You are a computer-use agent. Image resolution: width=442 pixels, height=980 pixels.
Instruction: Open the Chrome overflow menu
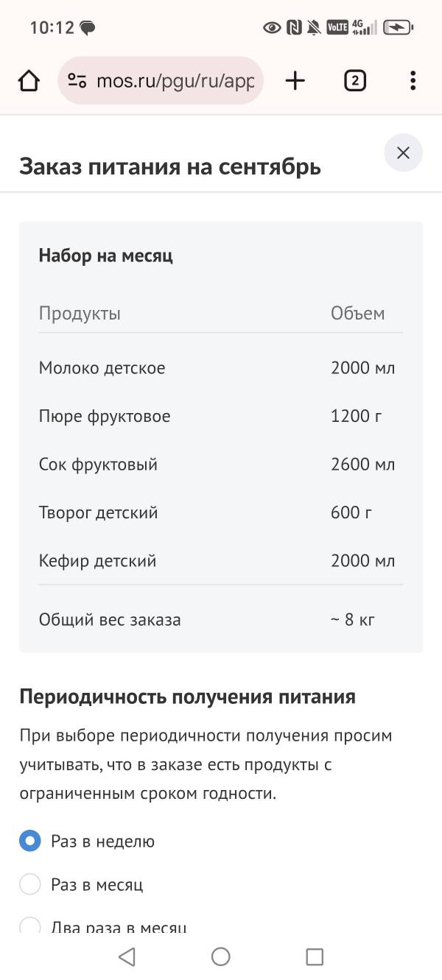tap(413, 80)
